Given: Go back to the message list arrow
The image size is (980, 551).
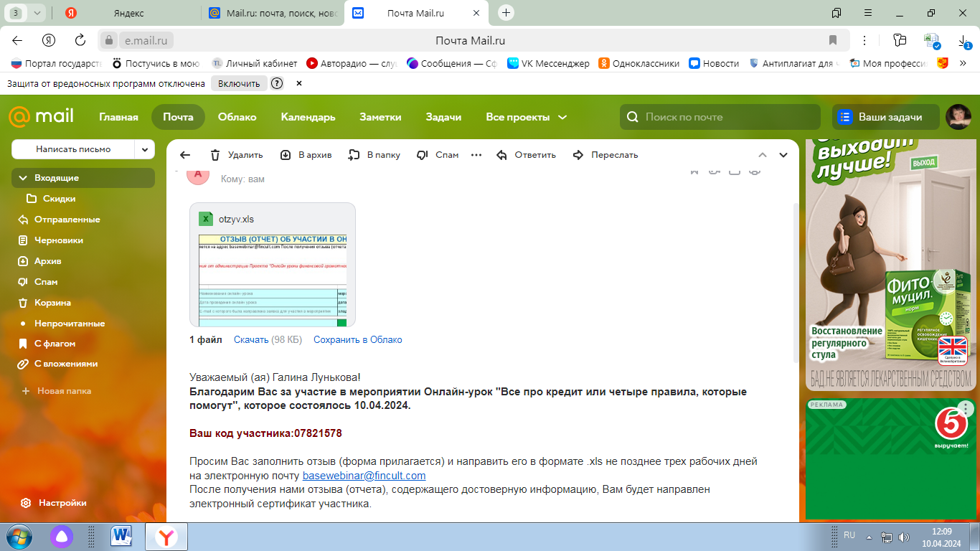Looking at the screenshot, I should [185, 155].
